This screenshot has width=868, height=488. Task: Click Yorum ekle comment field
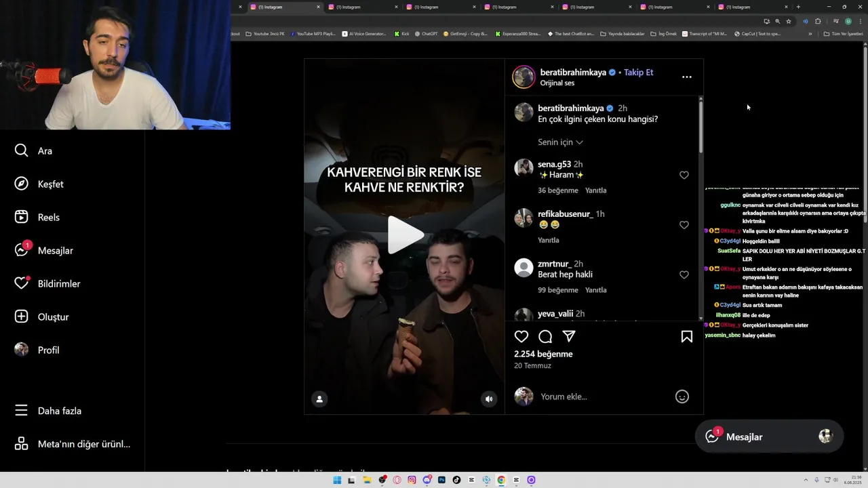[604, 396]
